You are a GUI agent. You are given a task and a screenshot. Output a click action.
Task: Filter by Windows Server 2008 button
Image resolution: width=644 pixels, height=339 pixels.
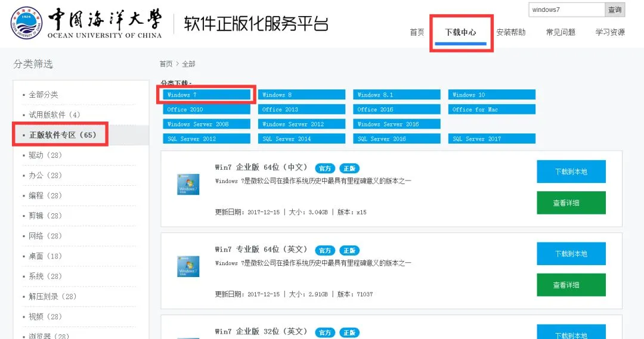coord(206,124)
